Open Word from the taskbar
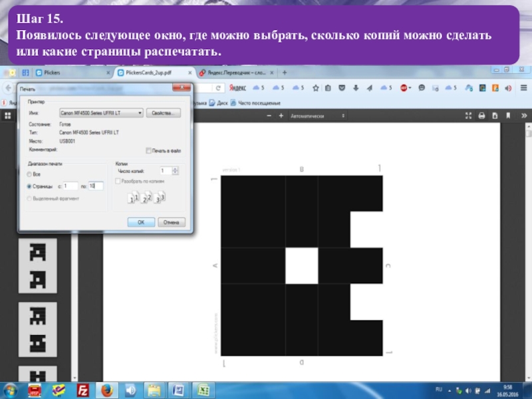The image size is (532, 399). (178, 390)
